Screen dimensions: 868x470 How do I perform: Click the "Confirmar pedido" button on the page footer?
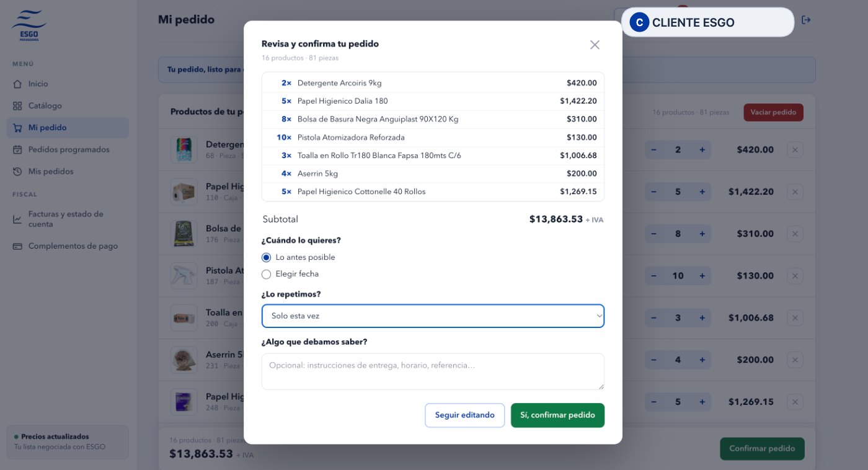click(x=762, y=448)
